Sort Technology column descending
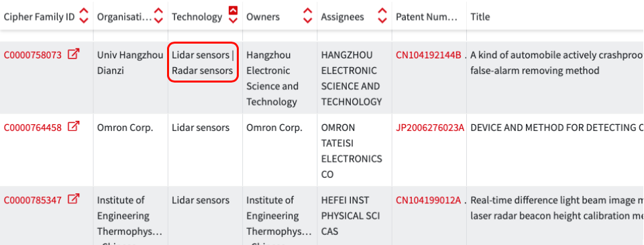Viewport: 644px width, 245px height. pos(233,20)
